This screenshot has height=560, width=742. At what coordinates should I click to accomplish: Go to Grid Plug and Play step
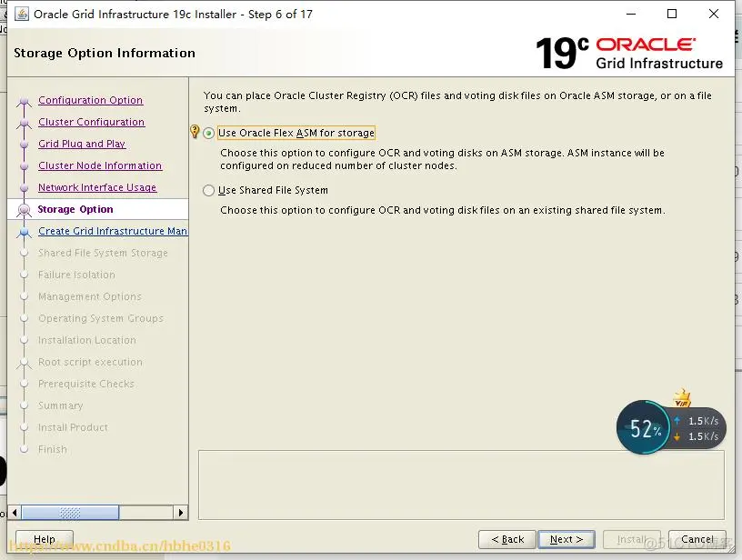82,144
